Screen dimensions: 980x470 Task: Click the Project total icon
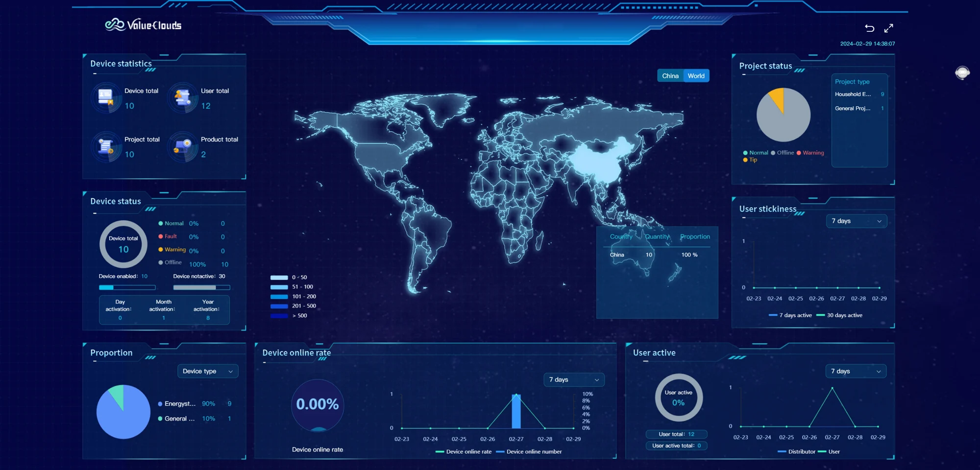(x=106, y=146)
